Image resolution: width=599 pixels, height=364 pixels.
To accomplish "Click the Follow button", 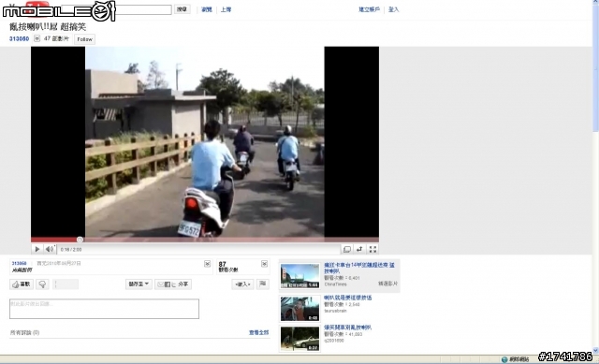I will coord(85,39).
